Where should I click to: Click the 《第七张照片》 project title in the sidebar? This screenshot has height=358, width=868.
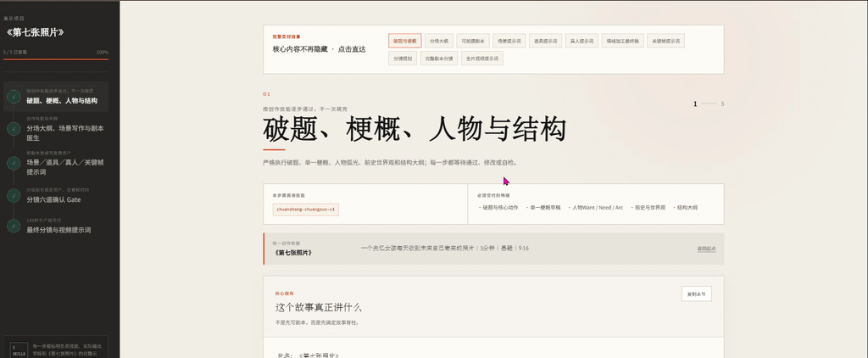point(36,33)
